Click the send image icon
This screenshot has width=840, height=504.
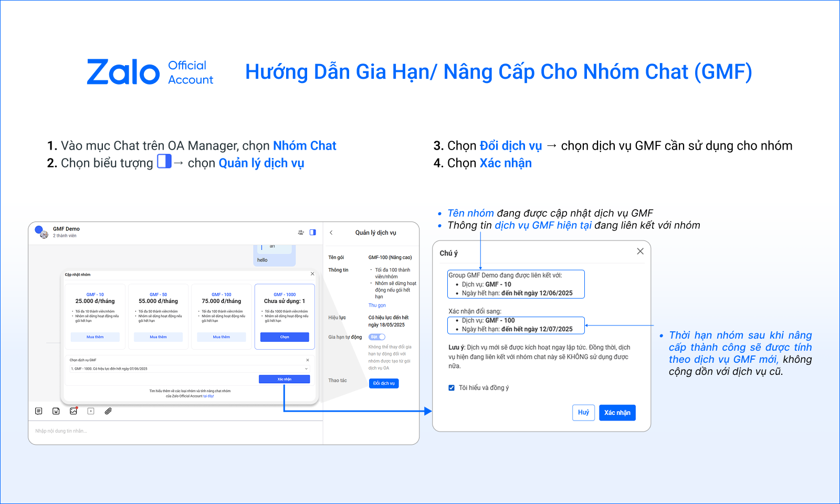[x=73, y=411]
